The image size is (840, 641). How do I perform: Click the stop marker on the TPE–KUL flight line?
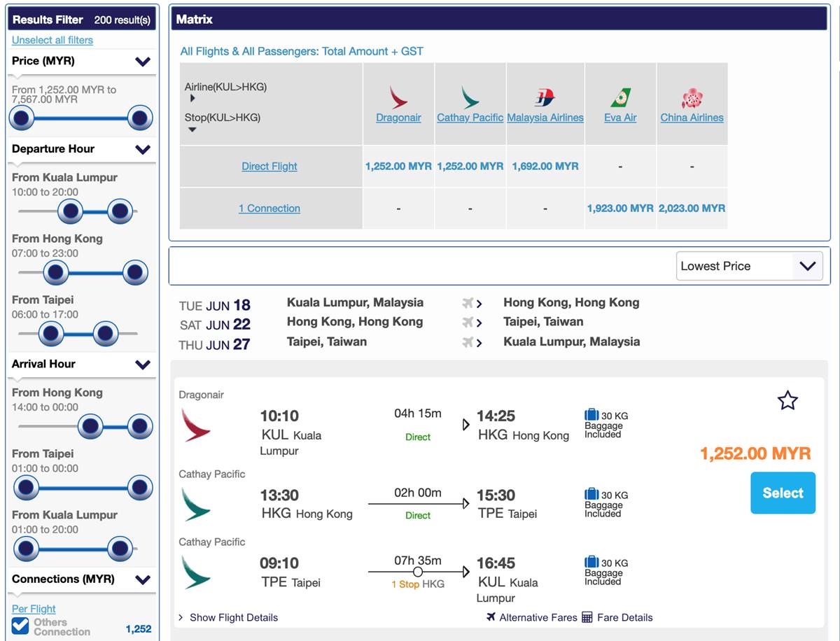(x=418, y=572)
